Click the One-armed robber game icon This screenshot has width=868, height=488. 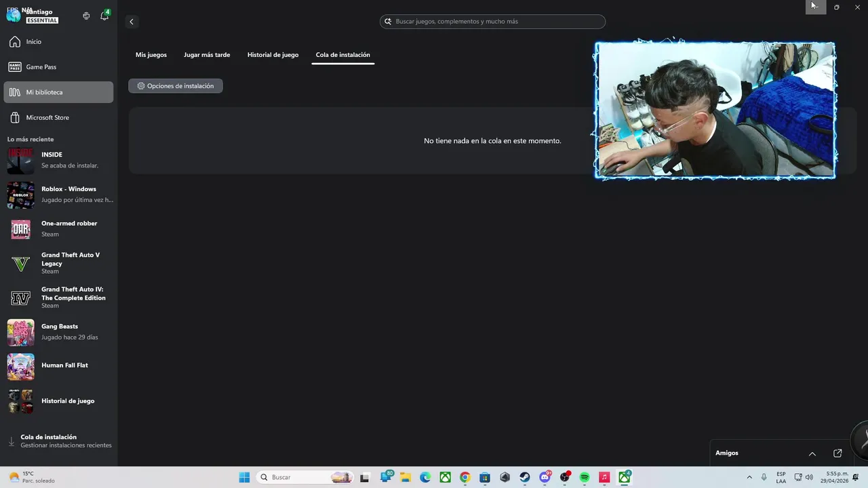(20, 229)
